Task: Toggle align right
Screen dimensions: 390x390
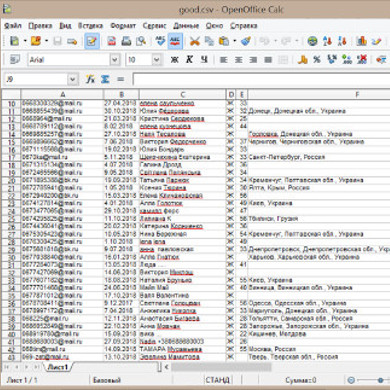Action: click(x=253, y=60)
